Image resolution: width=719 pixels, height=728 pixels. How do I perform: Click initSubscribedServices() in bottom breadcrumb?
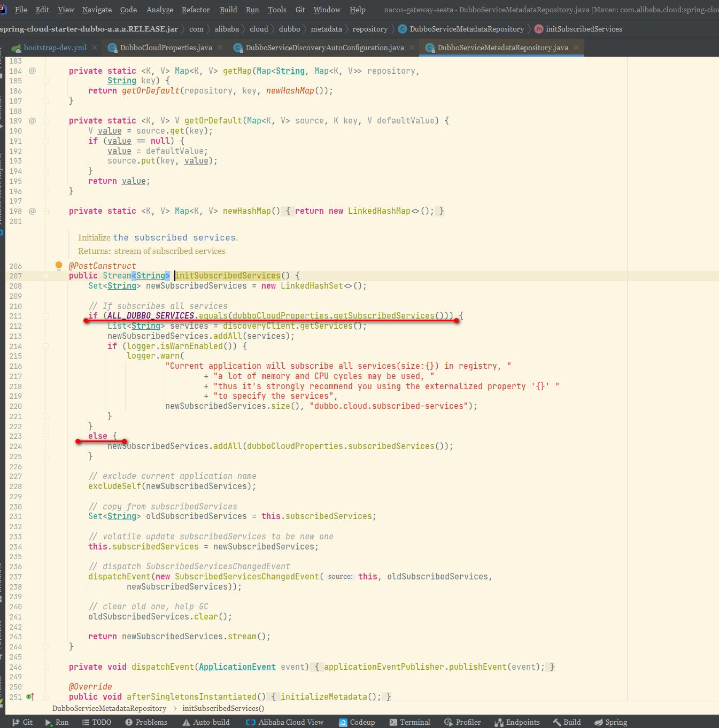click(223, 708)
